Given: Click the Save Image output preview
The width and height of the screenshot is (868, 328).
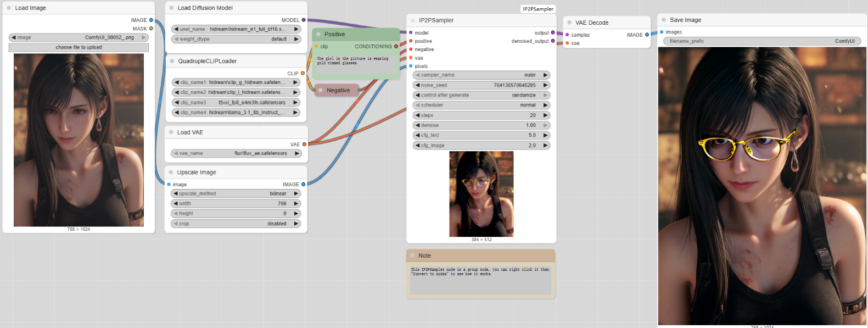Looking at the screenshot, I should pos(763,186).
